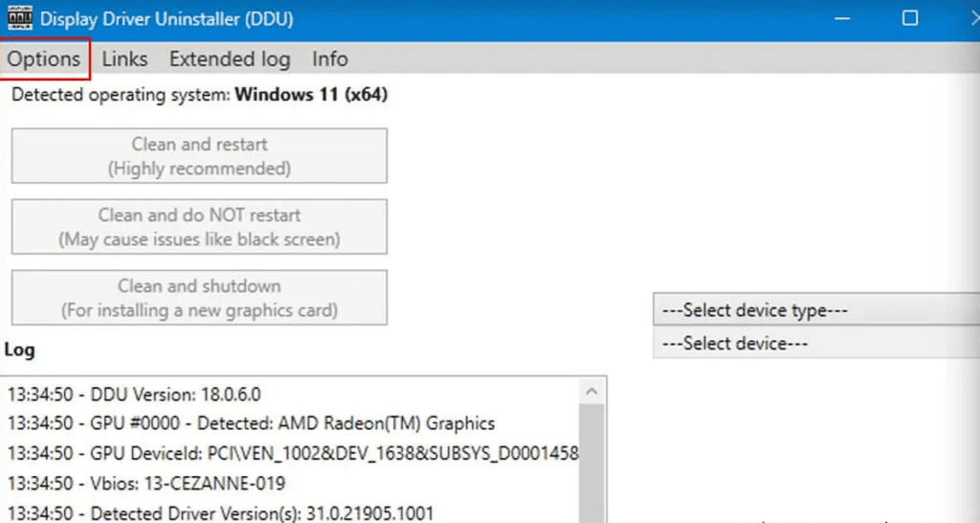Open the Info menu

pos(330,59)
